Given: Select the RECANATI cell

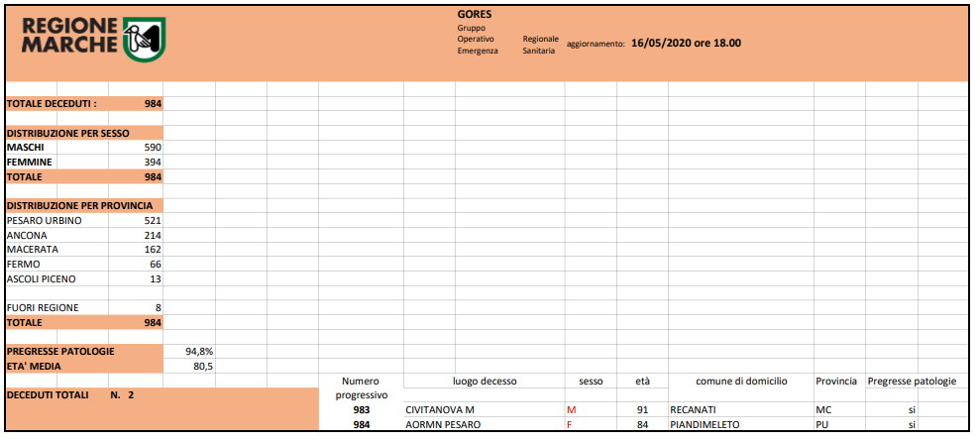Looking at the screenshot, I should (693, 410).
